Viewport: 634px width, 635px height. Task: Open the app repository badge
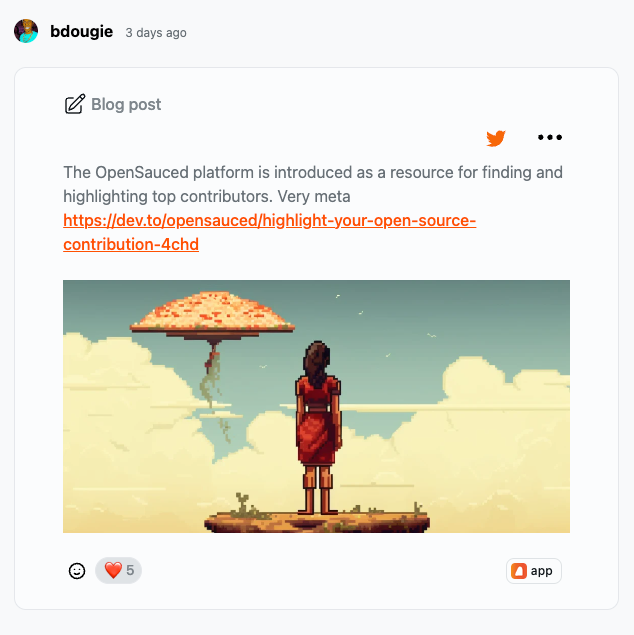click(534, 571)
